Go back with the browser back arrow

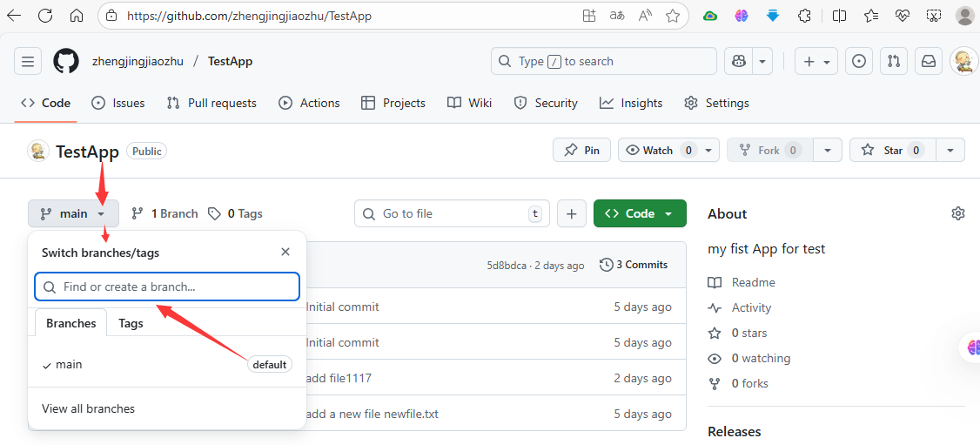(14, 16)
